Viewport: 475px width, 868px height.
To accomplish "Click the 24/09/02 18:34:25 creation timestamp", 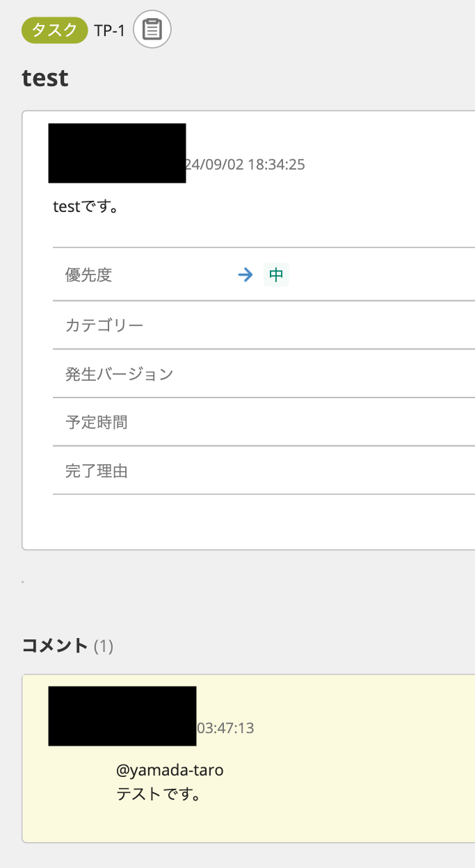I will (x=245, y=165).
